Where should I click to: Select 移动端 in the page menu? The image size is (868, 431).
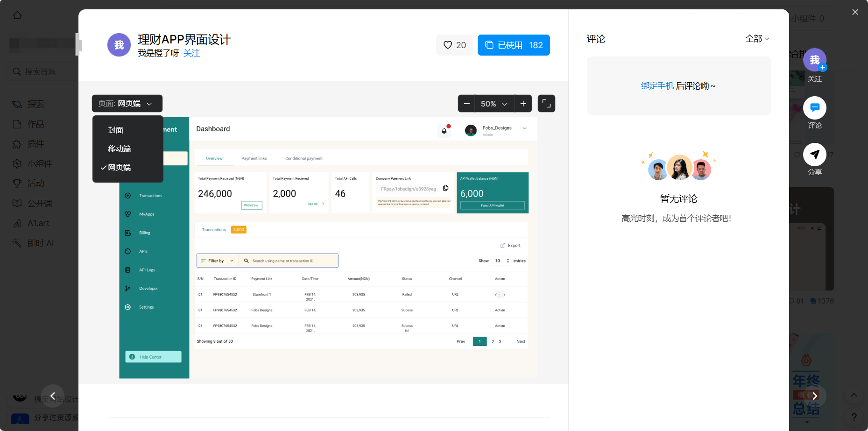[120, 148]
